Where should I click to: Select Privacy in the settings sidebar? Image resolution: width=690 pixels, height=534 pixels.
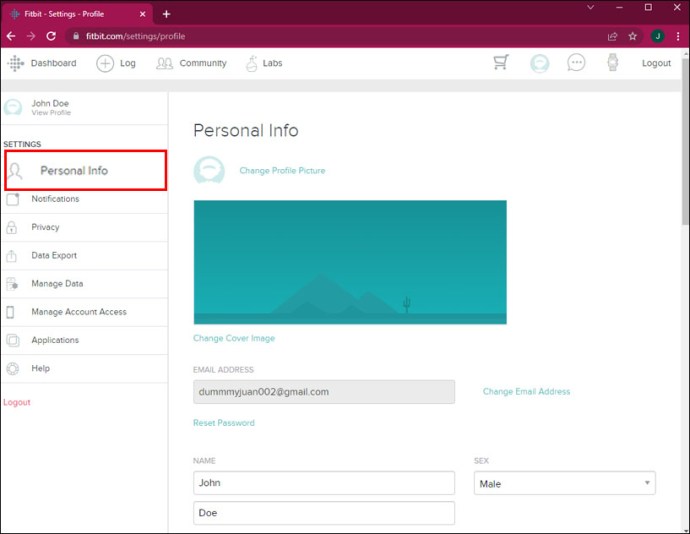click(x=84, y=227)
